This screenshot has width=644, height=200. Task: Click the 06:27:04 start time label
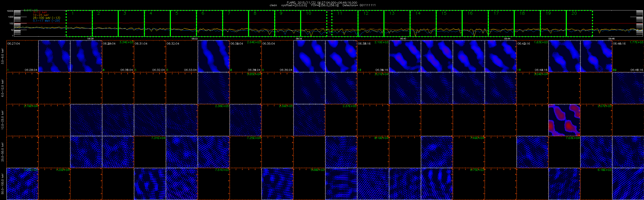pyautogui.click(x=14, y=44)
